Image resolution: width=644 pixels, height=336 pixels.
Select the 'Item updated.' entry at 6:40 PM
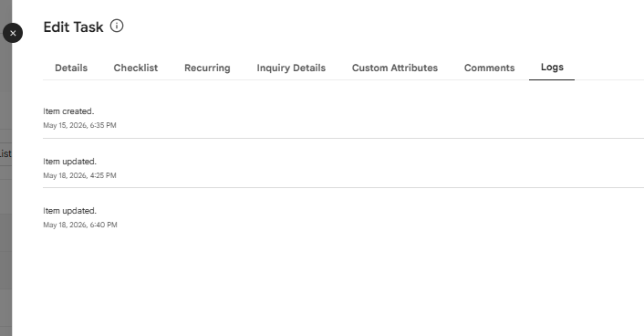pos(70,211)
